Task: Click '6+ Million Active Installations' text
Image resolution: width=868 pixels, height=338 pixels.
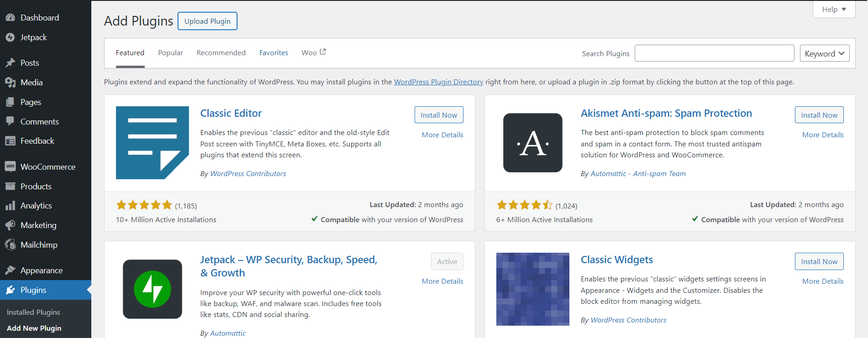Action: point(544,220)
